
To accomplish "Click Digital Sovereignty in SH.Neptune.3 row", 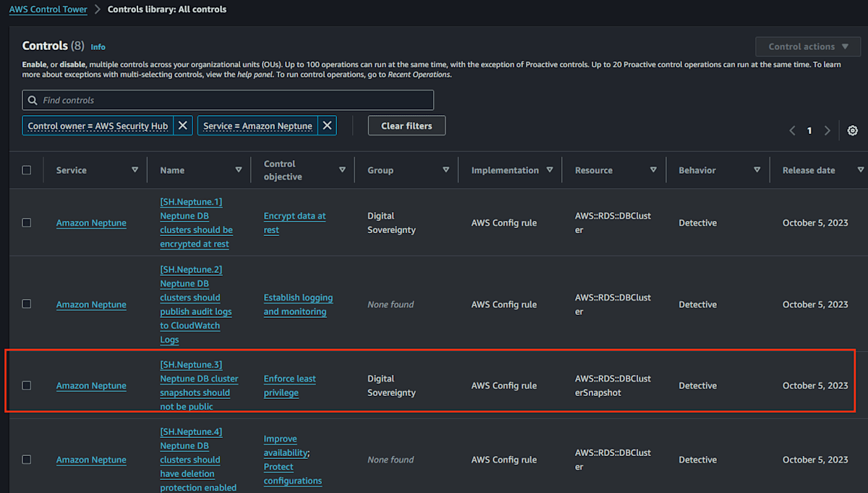I will coord(391,386).
